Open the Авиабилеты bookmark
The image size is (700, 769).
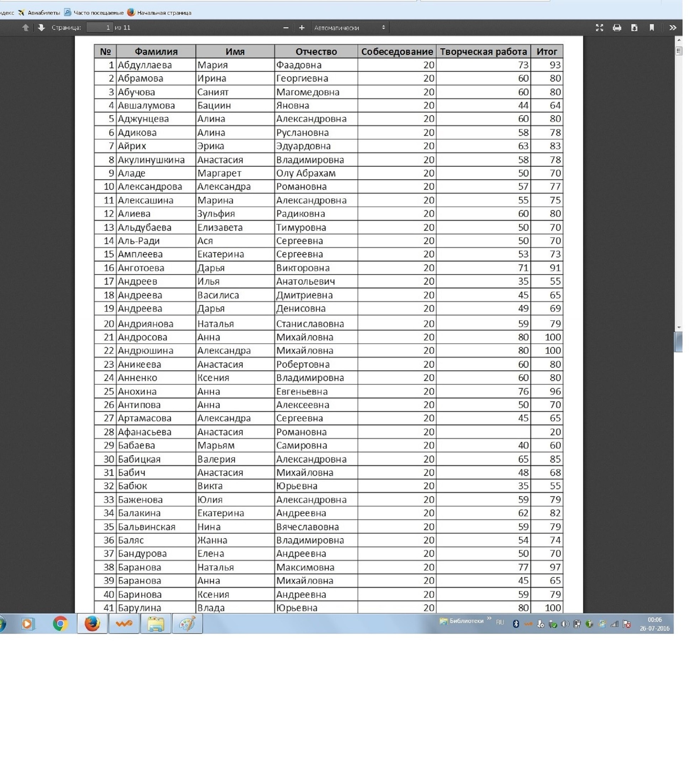[39, 12]
